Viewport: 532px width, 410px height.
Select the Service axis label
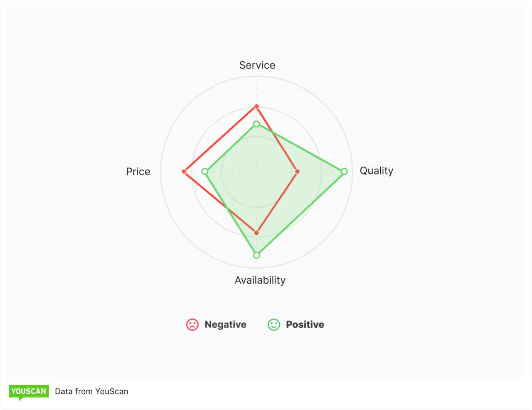(x=257, y=65)
